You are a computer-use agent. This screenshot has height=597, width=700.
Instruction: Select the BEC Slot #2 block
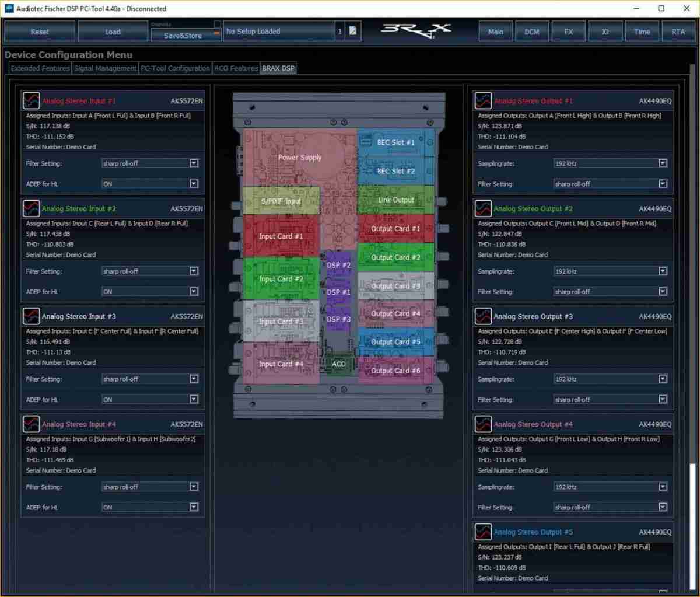click(395, 171)
